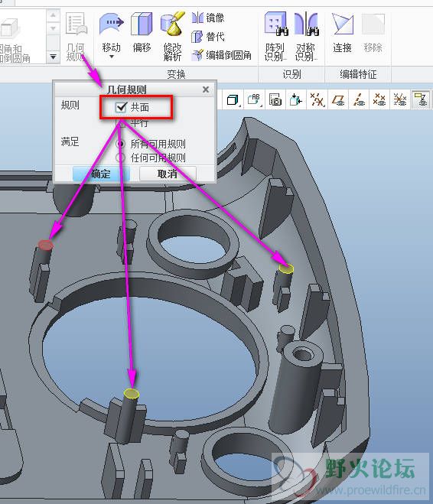Select 所有可用规则 radio button
The image size is (433, 504).
pyautogui.click(x=121, y=144)
